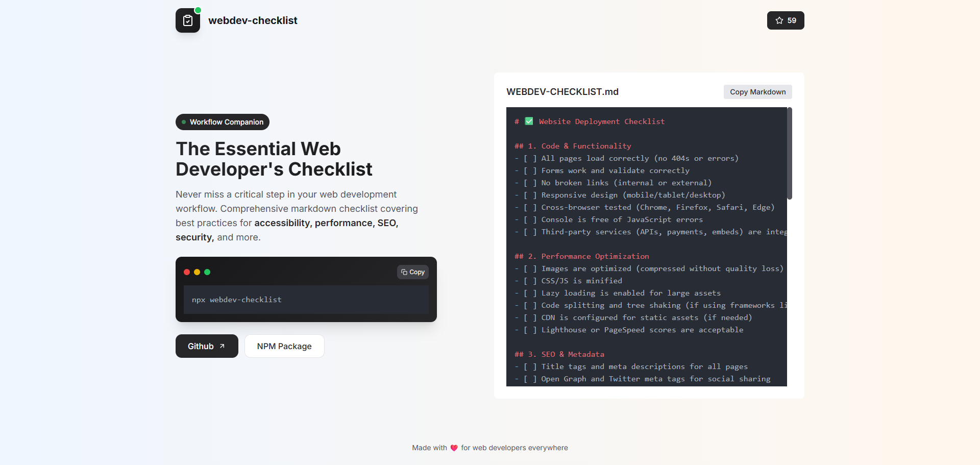The image size is (980, 465).
Task: Click the green checkmark in the checklist title
Action: 529,121
